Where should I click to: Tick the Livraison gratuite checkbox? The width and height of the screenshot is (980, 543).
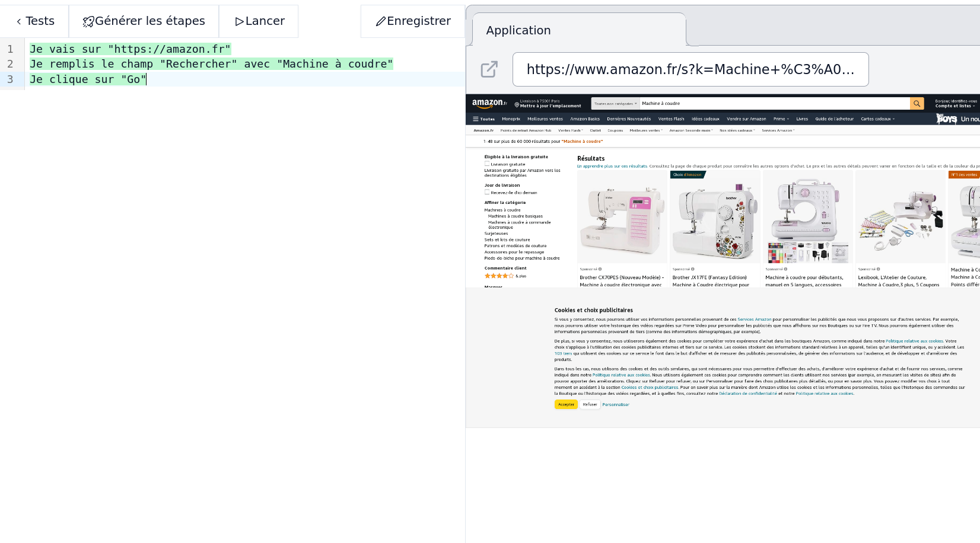487,164
